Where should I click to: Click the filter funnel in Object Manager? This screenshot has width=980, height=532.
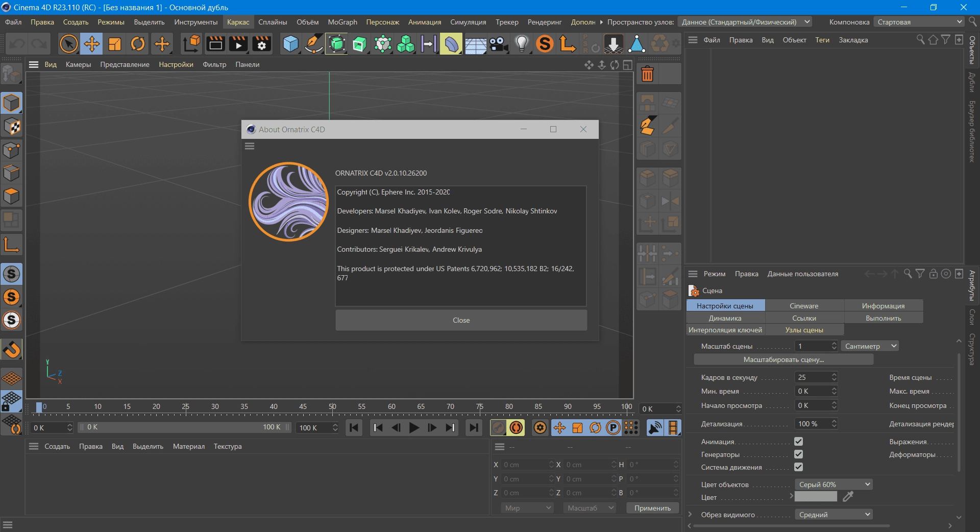point(946,40)
